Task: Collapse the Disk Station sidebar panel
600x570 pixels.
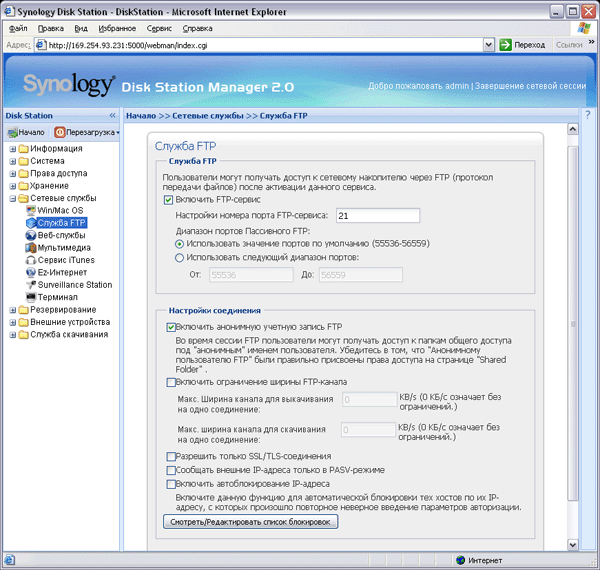Action: (x=112, y=115)
